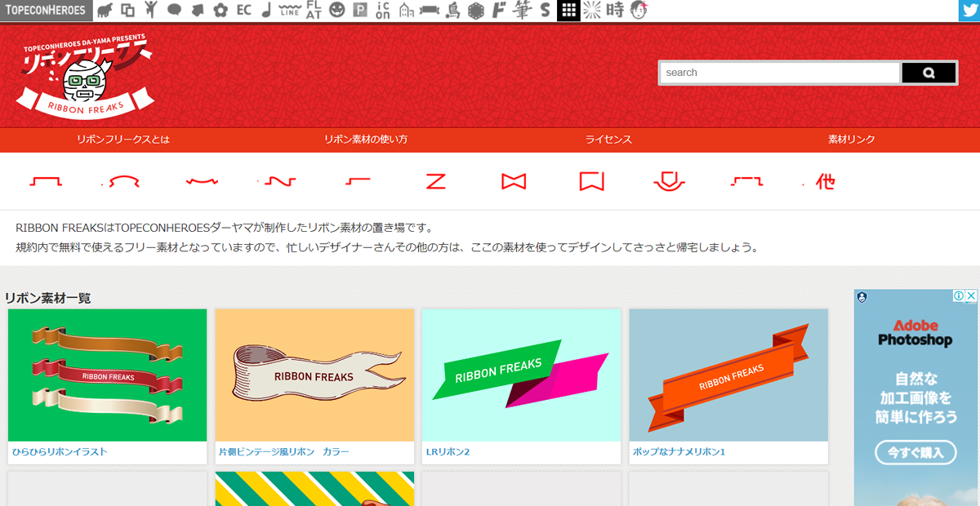Open the Twitter bird link
The image size is (980, 506).
point(969,11)
